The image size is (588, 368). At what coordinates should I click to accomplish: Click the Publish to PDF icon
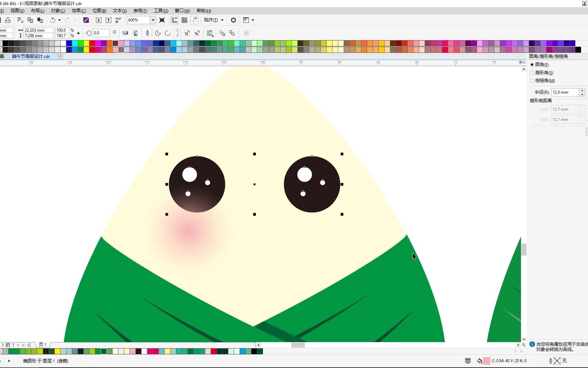point(118,20)
